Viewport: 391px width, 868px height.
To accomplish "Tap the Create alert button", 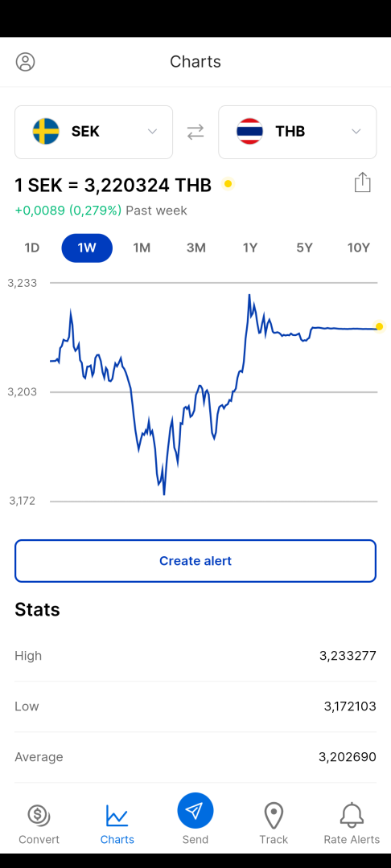I will (195, 561).
